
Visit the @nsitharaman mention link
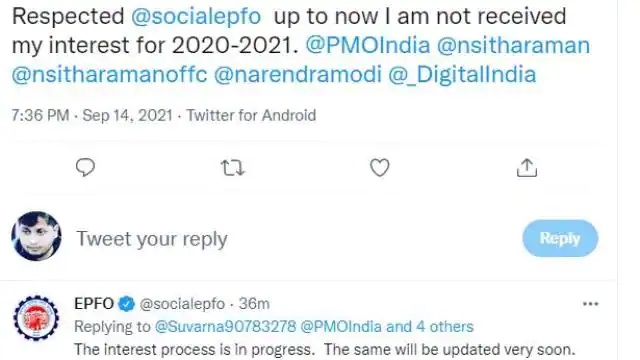coord(513,45)
